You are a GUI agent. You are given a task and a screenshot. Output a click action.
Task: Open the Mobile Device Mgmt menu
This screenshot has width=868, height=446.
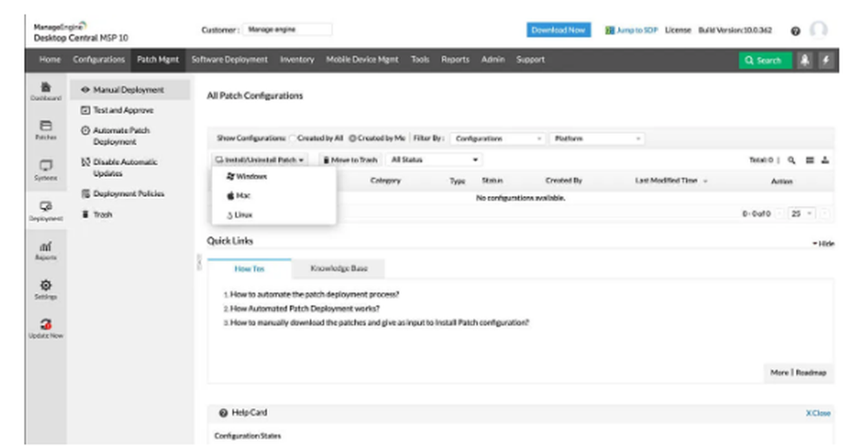coord(362,60)
